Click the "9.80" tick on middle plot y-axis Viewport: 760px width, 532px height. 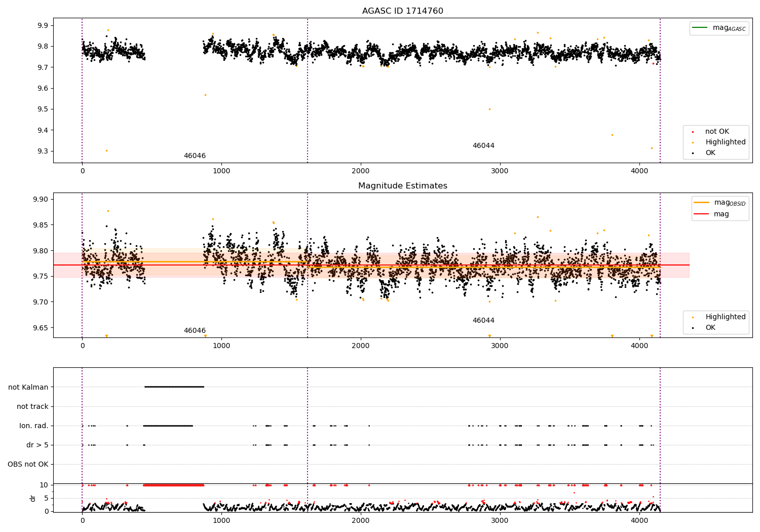(x=41, y=251)
